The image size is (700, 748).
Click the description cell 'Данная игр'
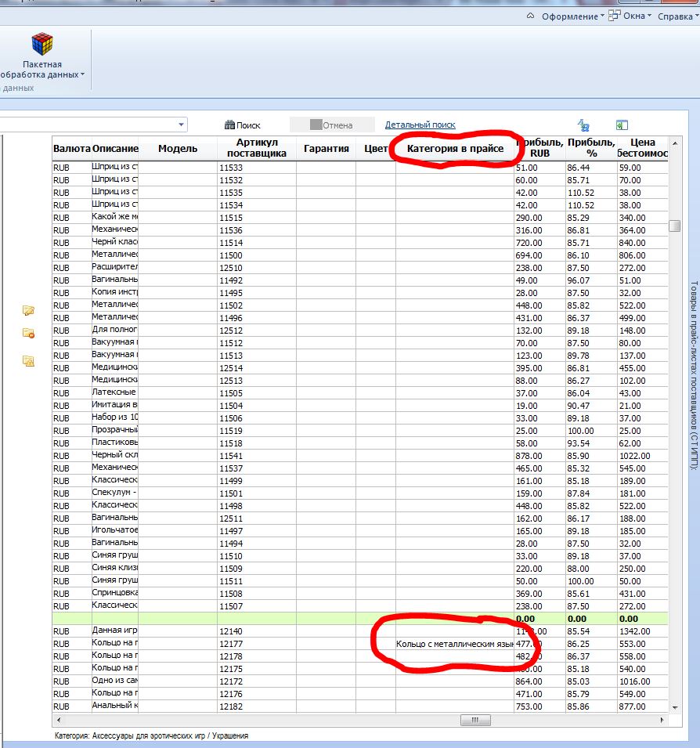pos(115,631)
